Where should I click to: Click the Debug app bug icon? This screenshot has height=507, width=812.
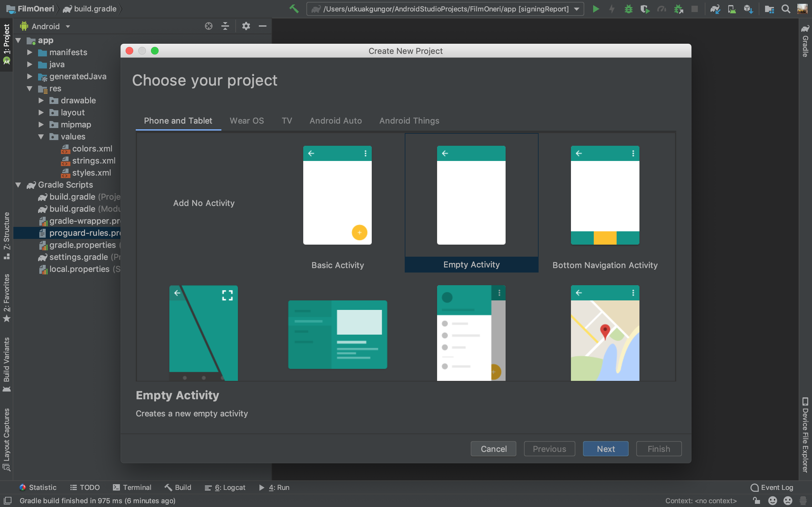628,9
